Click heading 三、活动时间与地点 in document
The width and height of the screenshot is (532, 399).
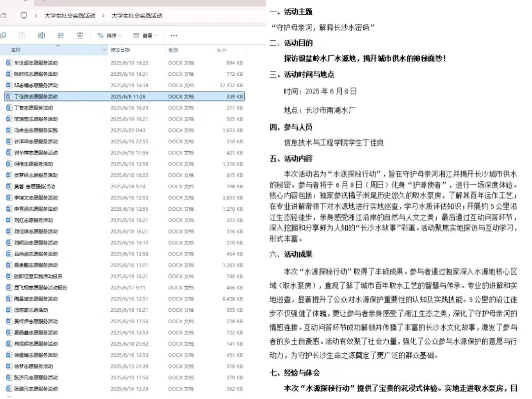click(301, 74)
